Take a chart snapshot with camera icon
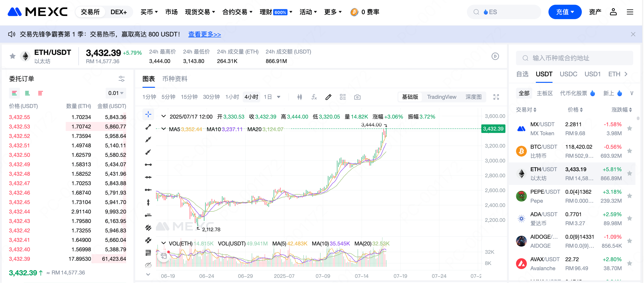 pos(357,97)
